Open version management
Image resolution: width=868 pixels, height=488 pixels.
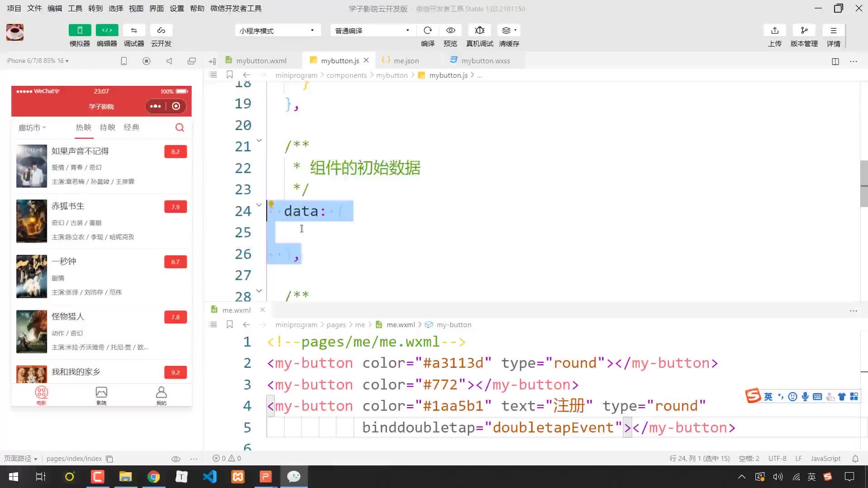(804, 30)
